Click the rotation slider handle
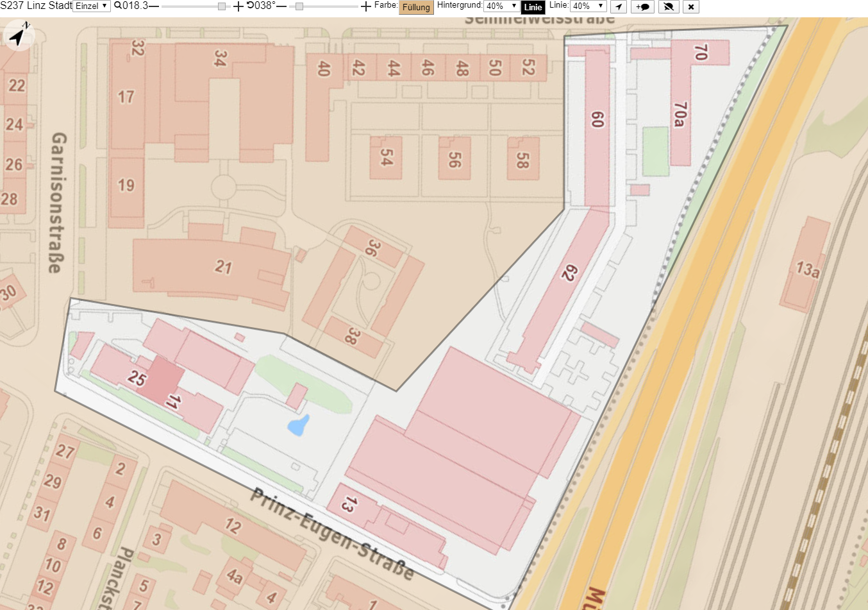Viewport: 868px width, 610px height. 299,6
